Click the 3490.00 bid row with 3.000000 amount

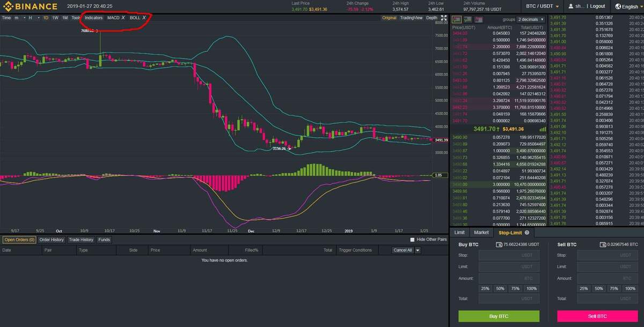[x=499, y=184]
